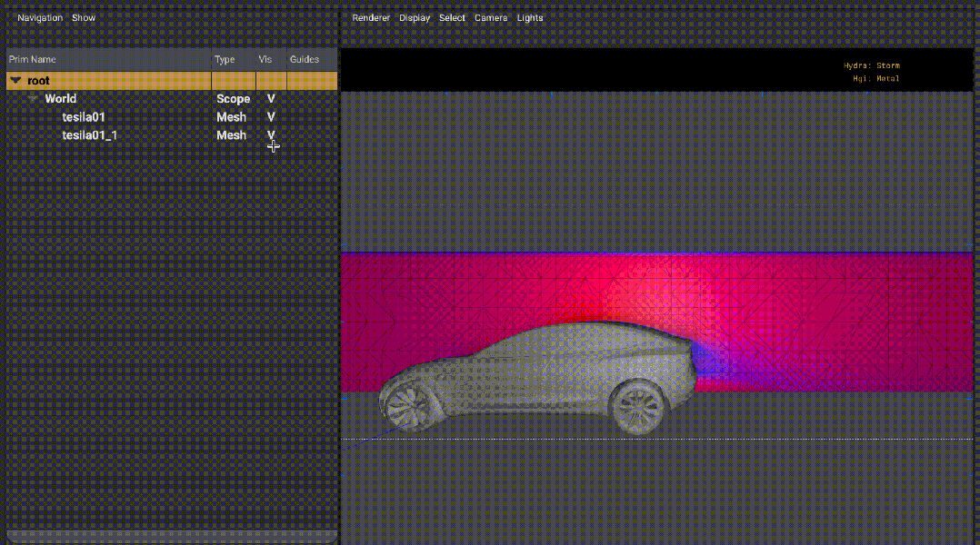Open the Navigation menu

coord(40,18)
